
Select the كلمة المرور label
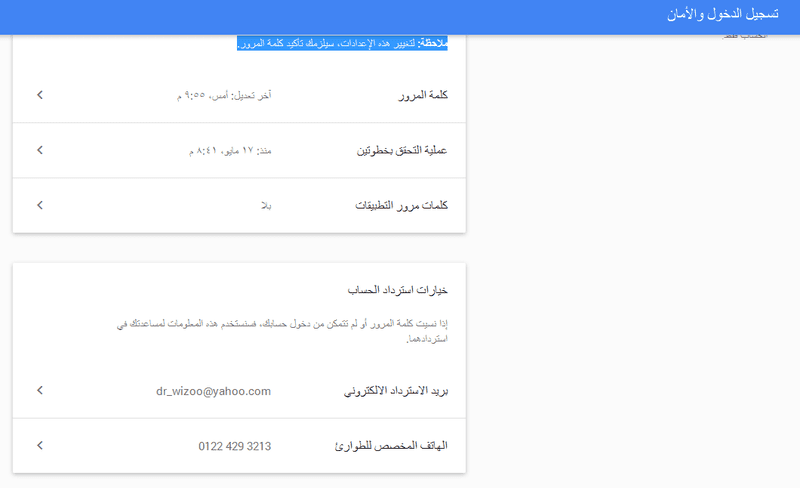pyautogui.click(x=423, y=95)
